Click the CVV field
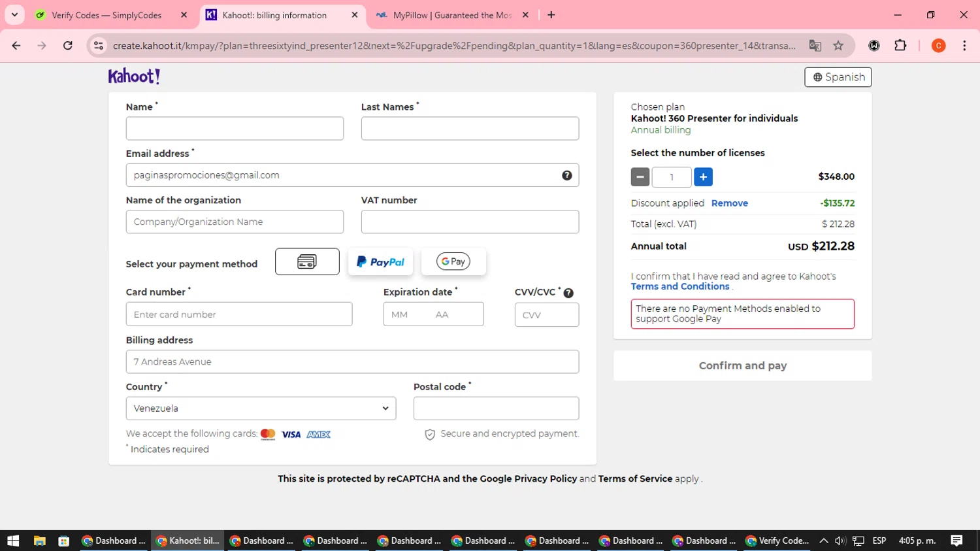The height and width of the screenshot is (551, 980). tap(547, 314)
